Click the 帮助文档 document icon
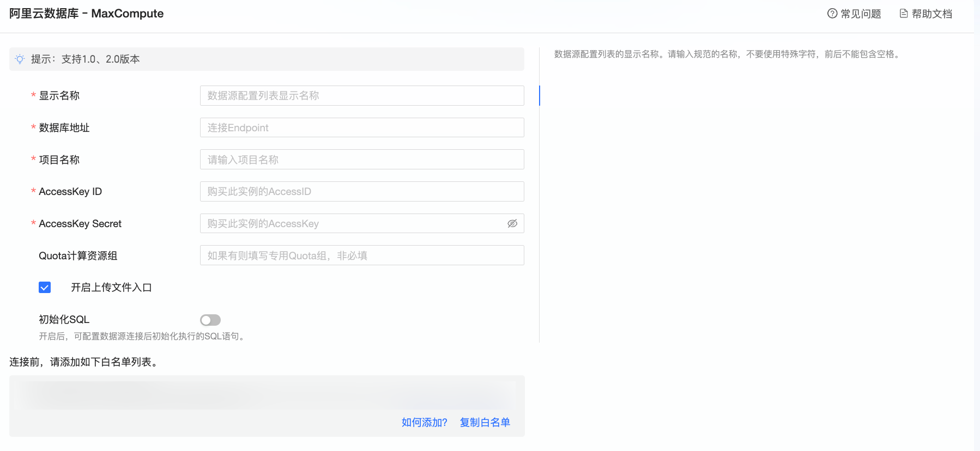This screenshot has height=451, width=980. [904, 14]
